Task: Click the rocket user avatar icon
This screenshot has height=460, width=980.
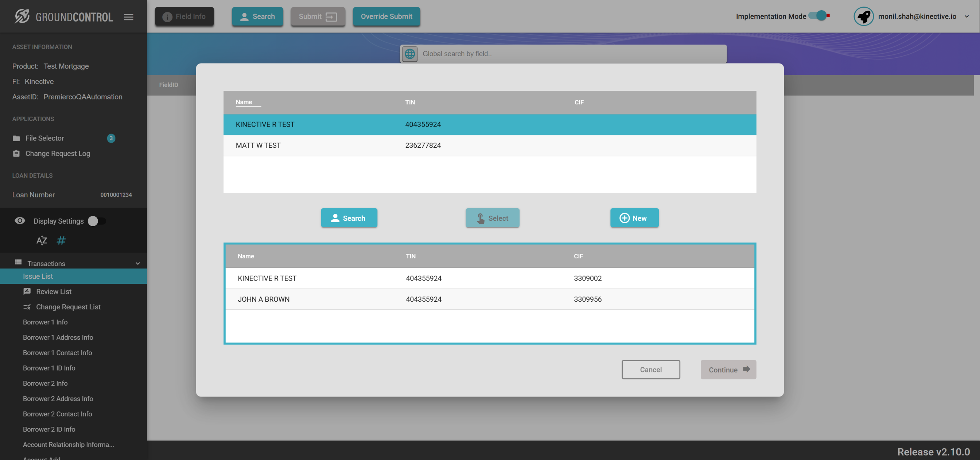Action: pyautogui.click(x=864, y=16)
